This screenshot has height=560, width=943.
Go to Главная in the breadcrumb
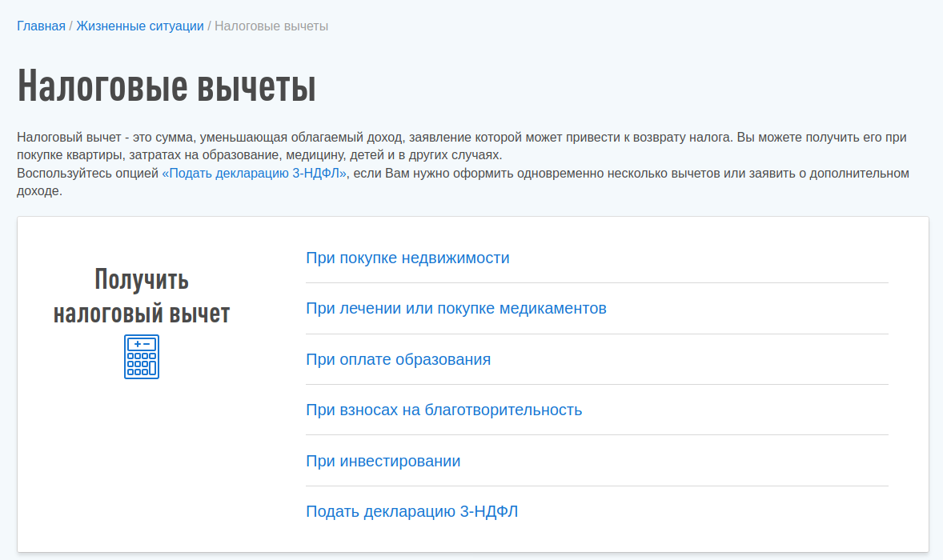(x=41, y=26)
